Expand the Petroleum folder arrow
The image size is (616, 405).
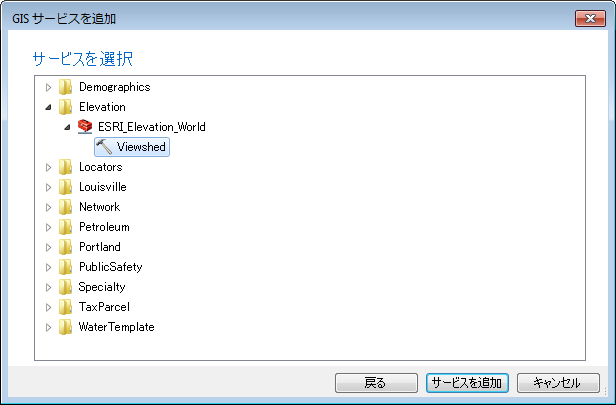tap(48, 227)
